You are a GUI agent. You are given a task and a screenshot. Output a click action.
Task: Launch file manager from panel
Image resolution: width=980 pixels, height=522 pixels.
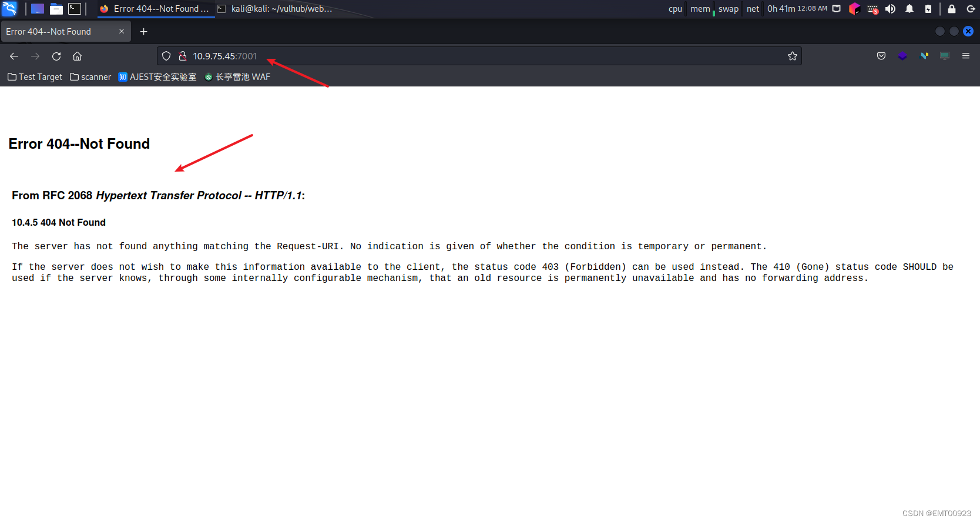(x=56, y=9)
